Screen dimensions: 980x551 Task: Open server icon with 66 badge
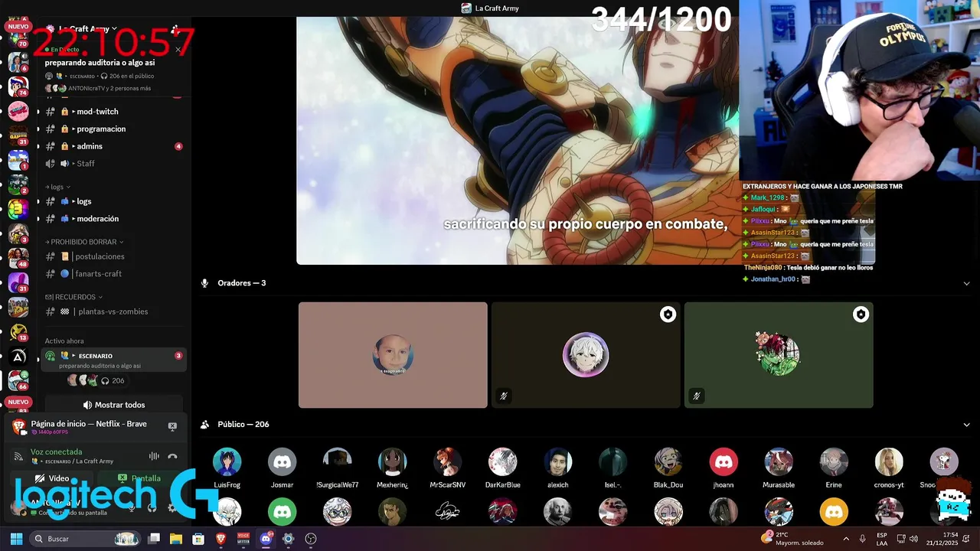coord(18,380)
